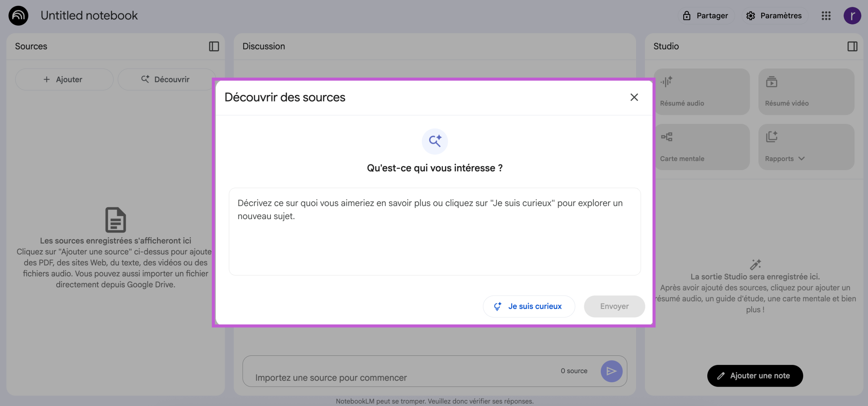
Task: Click the Discussion panel heading
Action: 264,46
